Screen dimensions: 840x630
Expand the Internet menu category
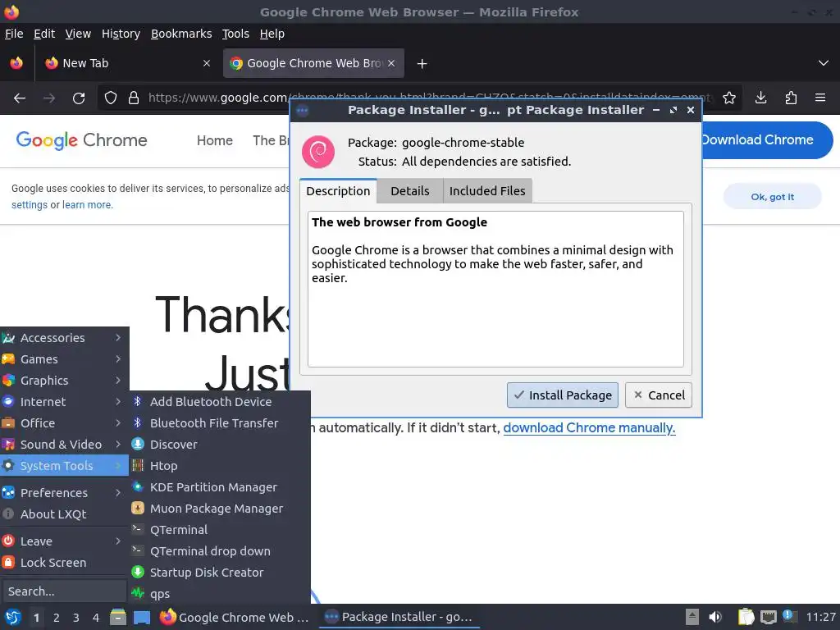(64, 402)
